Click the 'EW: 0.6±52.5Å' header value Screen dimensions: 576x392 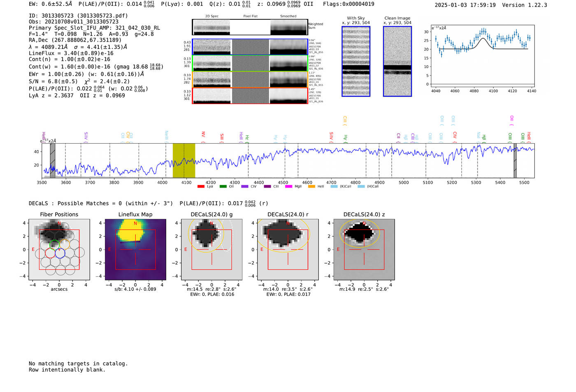coord(50,4)
